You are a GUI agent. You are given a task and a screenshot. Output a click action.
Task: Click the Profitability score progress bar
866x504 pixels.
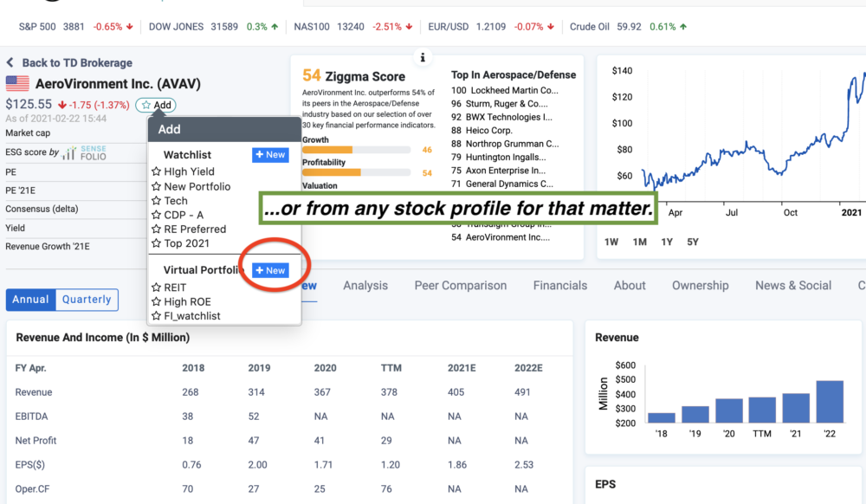(356, 173)
